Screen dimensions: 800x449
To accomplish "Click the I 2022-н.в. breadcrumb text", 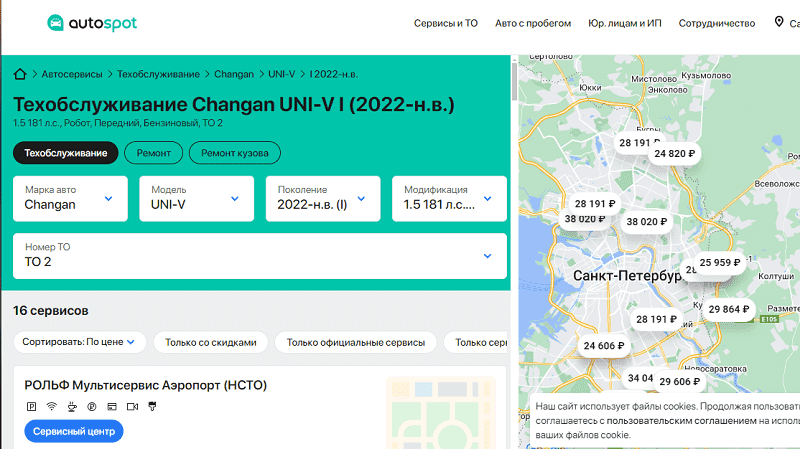I will tap(334, 74).
